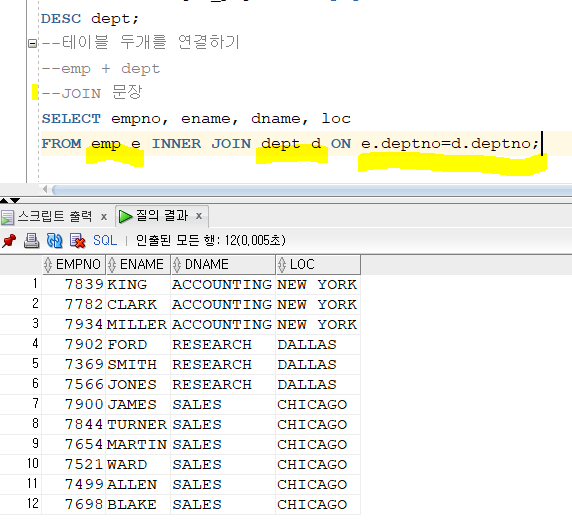This screenshot has width=572, height=529.
Task: Open the SQL link in the result toolbar
Action: coord(105,240)
